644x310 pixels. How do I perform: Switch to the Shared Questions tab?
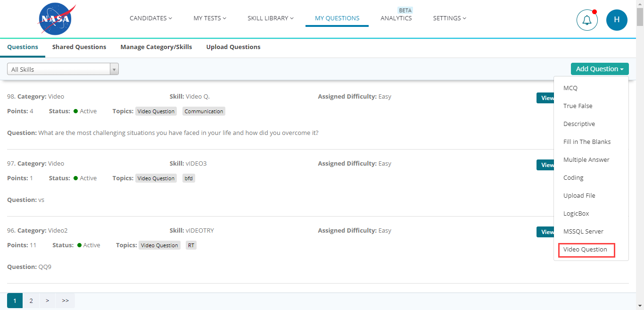(79, 47)
